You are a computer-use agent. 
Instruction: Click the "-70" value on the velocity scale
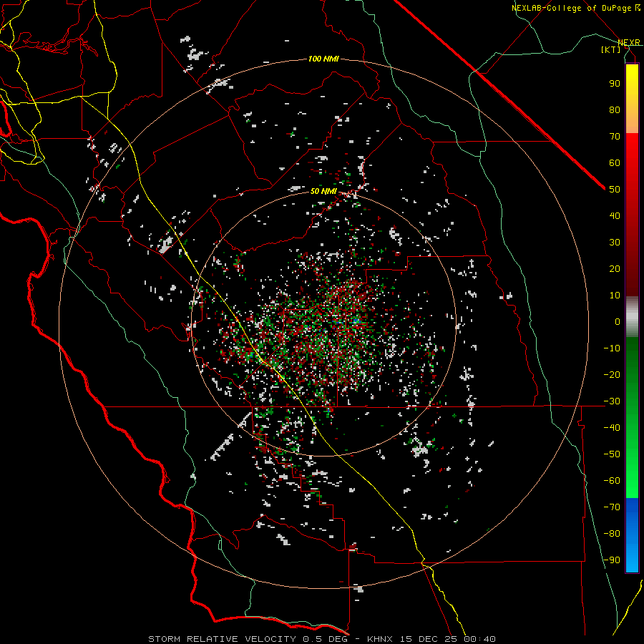tap(612, 507)
